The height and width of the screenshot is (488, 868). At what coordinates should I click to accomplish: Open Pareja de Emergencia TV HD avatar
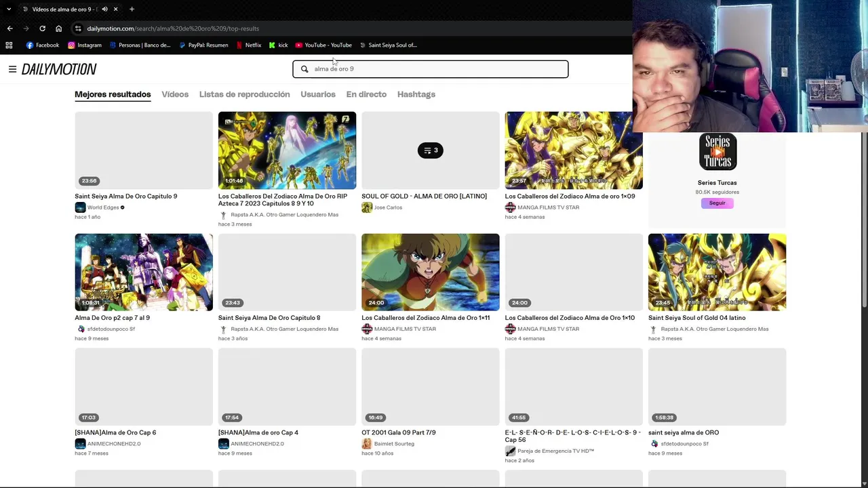click(510, 451)
